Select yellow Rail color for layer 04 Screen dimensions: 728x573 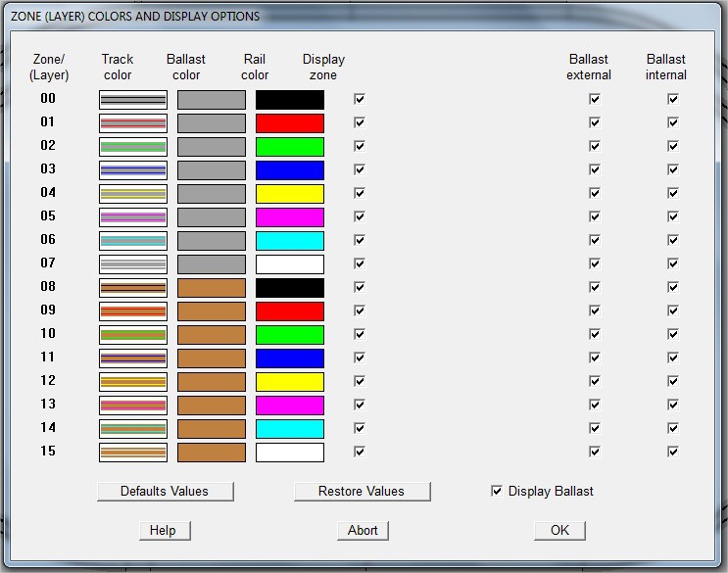click(290, 194)
